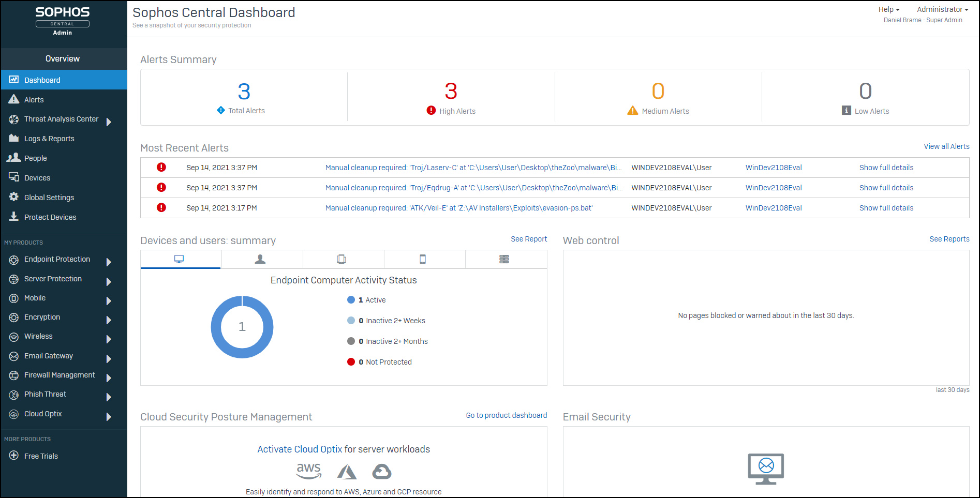Switch to the endpoint computers tab
The width and height of the screenshot is (980, 498).
point(179,259)
